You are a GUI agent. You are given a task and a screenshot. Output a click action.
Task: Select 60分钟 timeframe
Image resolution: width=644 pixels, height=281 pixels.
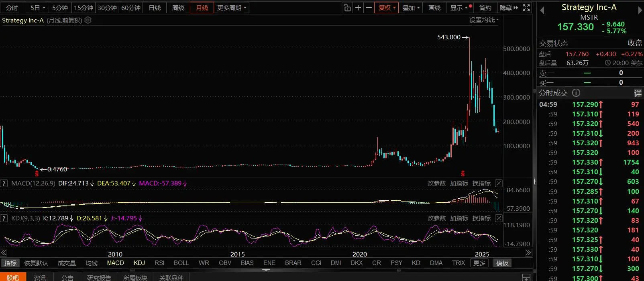point(131,8)
